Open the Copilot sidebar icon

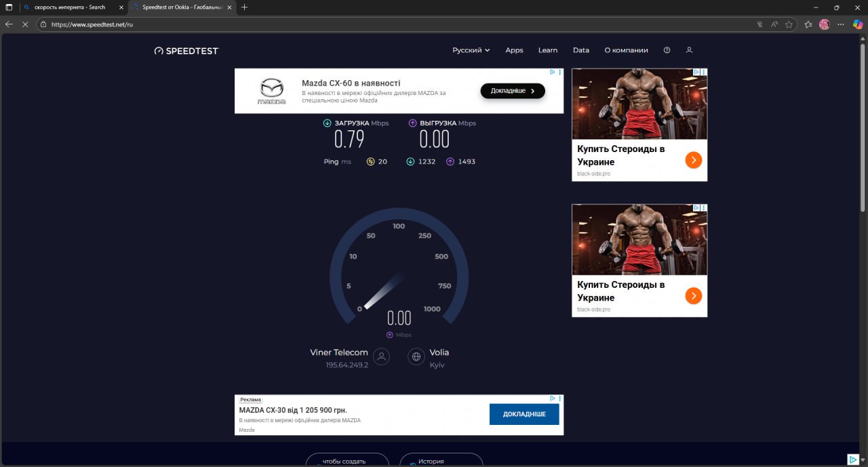click(x=857, y=24)
